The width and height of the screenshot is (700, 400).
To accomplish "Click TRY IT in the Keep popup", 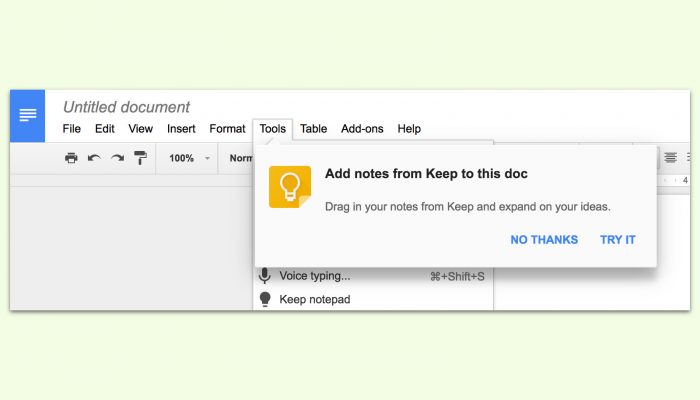I will [x=618, y=240].
